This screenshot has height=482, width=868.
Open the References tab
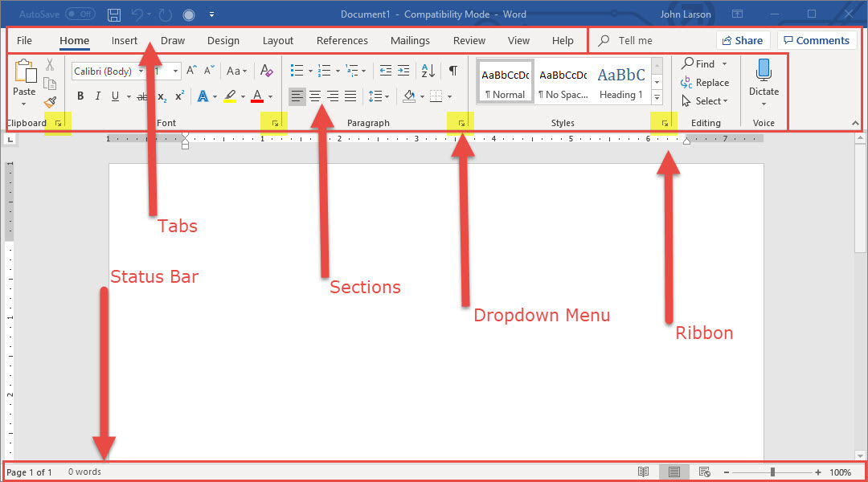[342, 41]
